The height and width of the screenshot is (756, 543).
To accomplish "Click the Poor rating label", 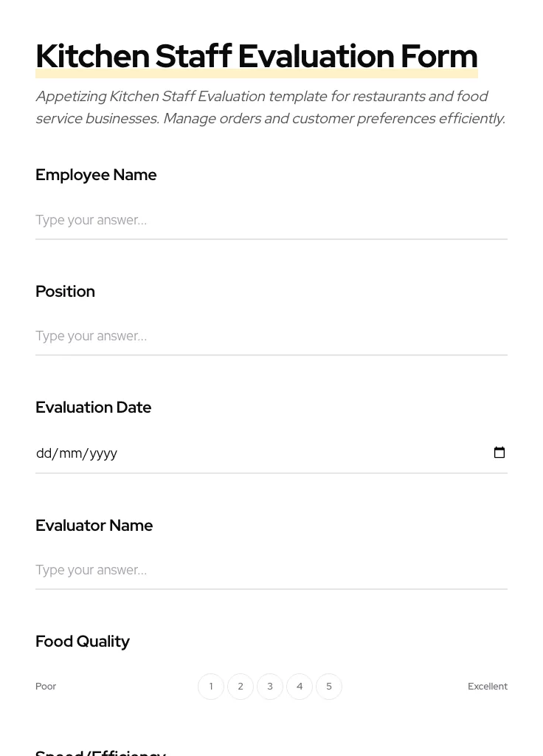I will pos(46,686).
